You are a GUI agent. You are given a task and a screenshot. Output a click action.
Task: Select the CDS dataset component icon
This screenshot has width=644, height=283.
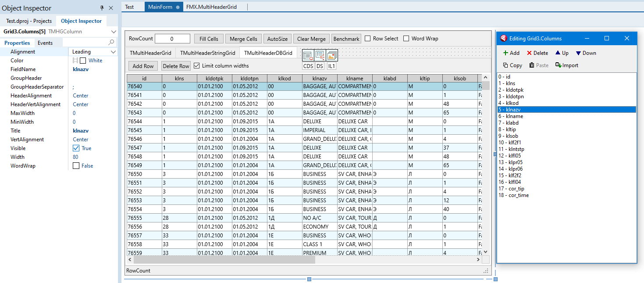[x=308, y=56]
